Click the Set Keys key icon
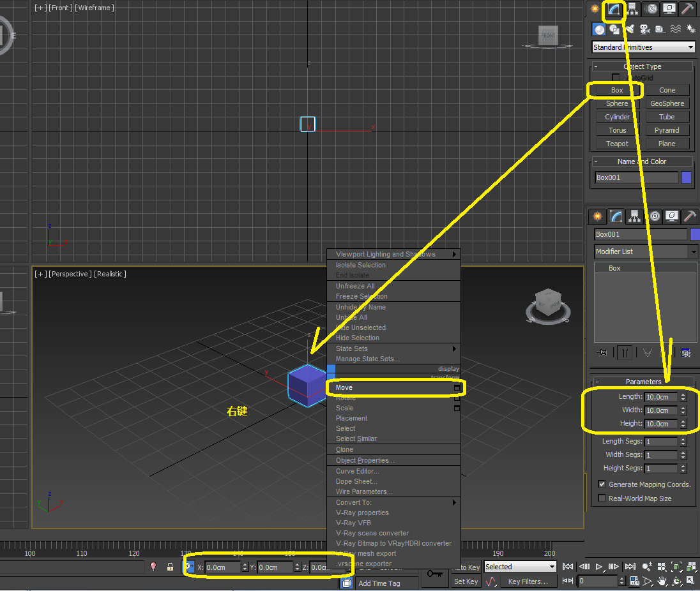 coord(435,574)
